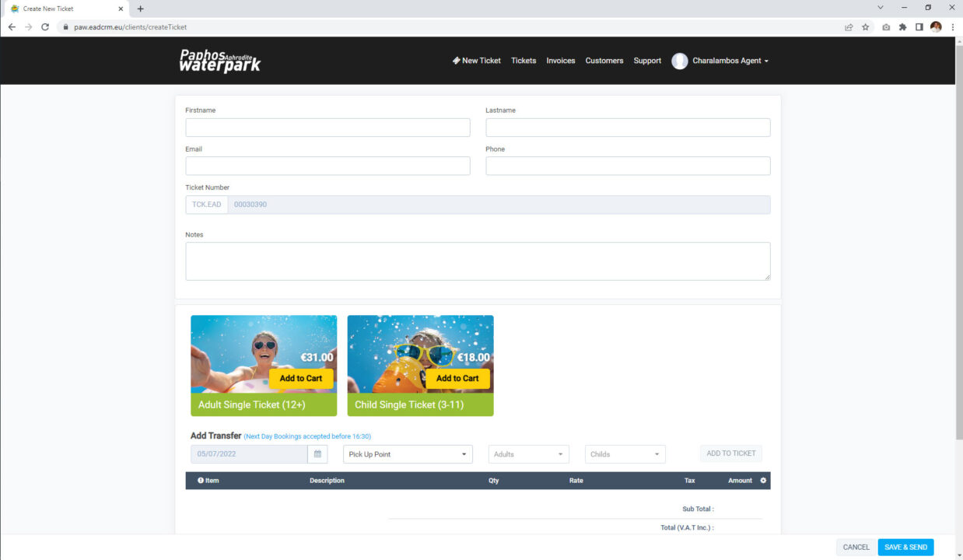Click the ticket number field 00030390

coord(499,205)
